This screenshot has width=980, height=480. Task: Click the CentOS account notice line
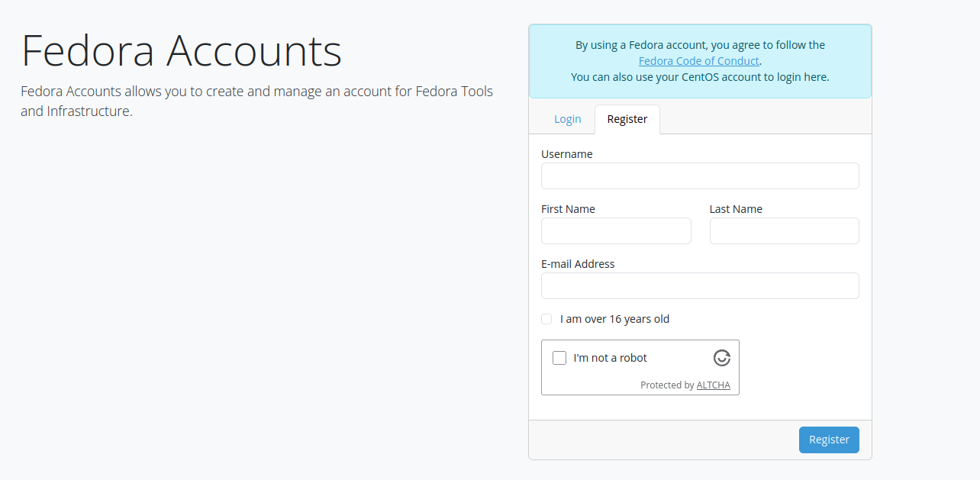pos(700,77)
